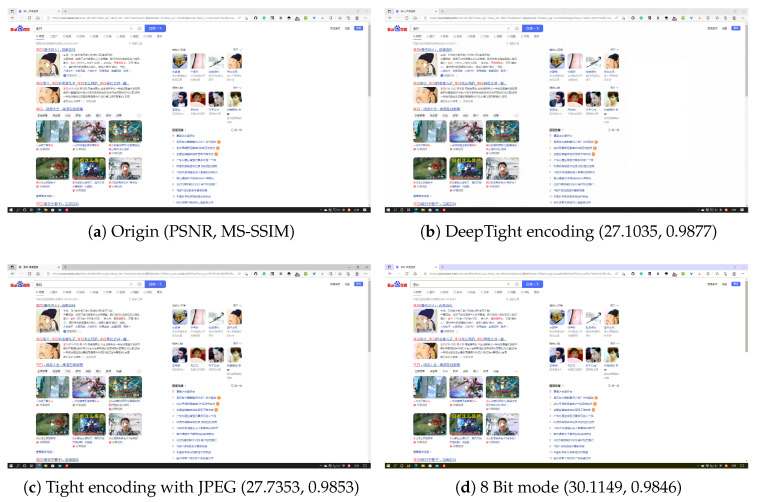Image resolution: width=758 pixels, height=502 pixels.
Task: Open a new browser tab with the plus icon in the Origin panel
Action: click(65, 11)
